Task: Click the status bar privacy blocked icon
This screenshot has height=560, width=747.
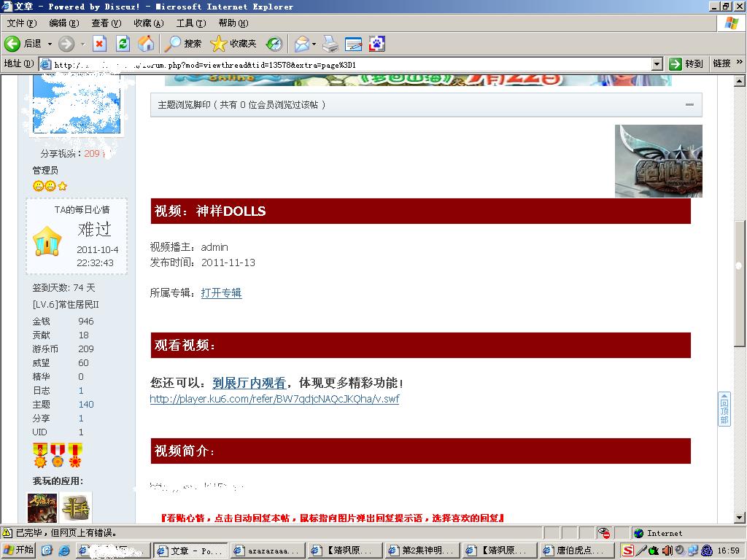Action: point(604,533)
